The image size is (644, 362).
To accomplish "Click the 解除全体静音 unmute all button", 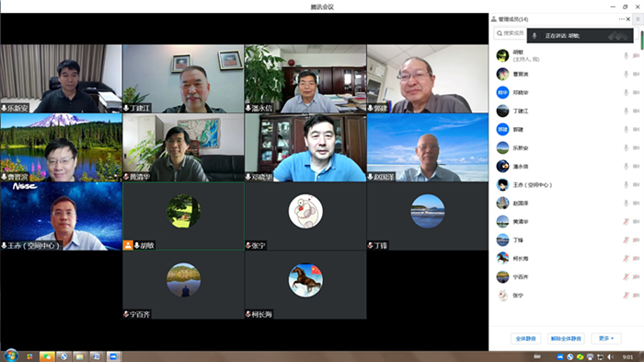I will (x=566, y=339).
